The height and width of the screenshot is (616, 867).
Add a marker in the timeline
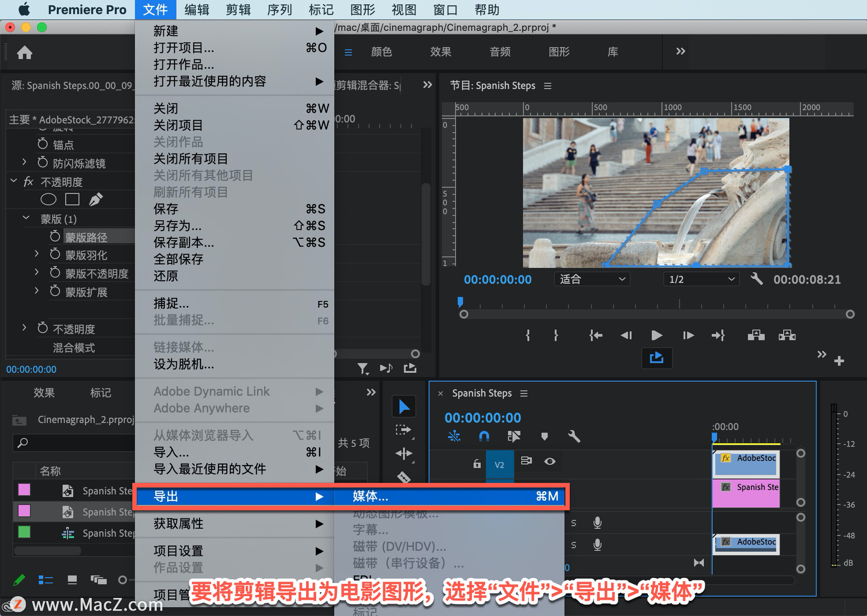545,436
